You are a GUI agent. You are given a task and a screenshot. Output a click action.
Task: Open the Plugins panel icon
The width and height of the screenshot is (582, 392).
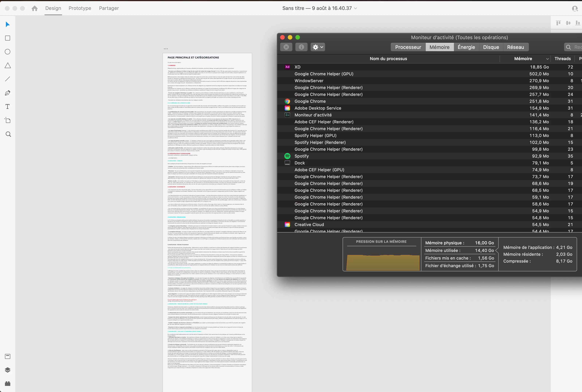coord(8,383)
